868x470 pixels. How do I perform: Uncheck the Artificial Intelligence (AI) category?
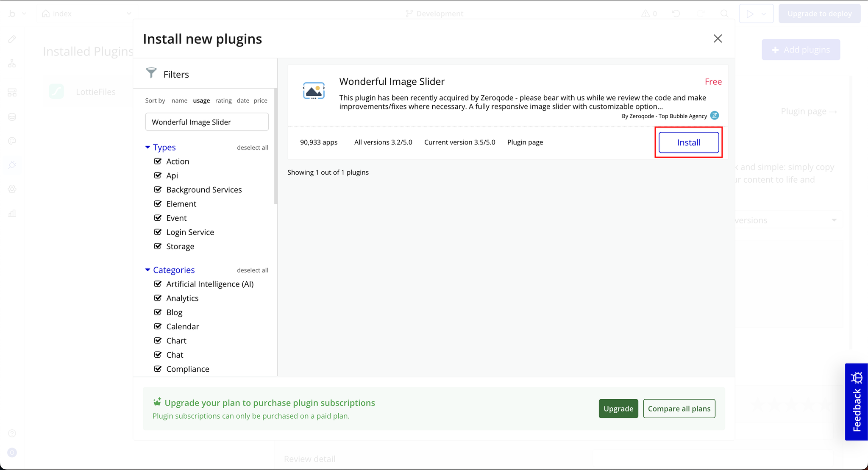coord(158,284)
